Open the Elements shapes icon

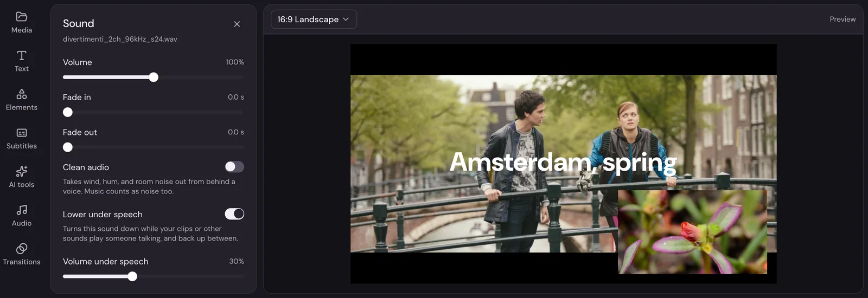[x=22, y=94]
